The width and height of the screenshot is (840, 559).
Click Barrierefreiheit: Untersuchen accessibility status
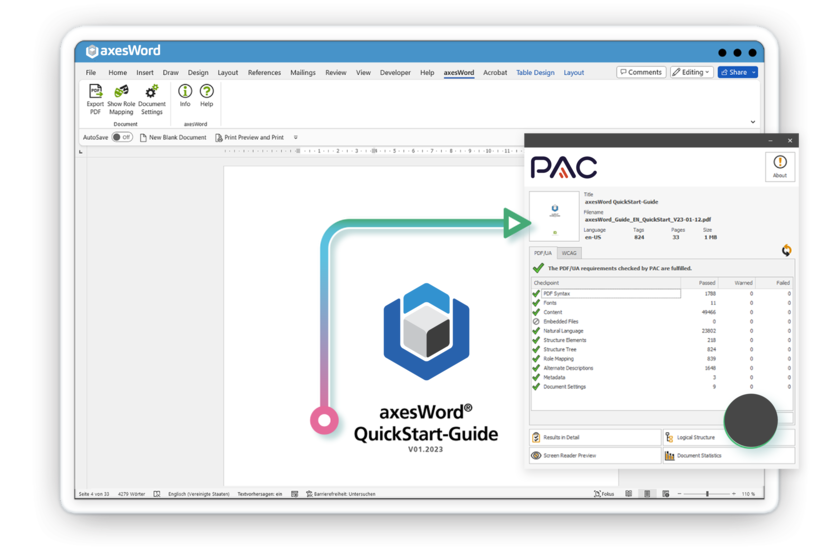click(341, 494)
